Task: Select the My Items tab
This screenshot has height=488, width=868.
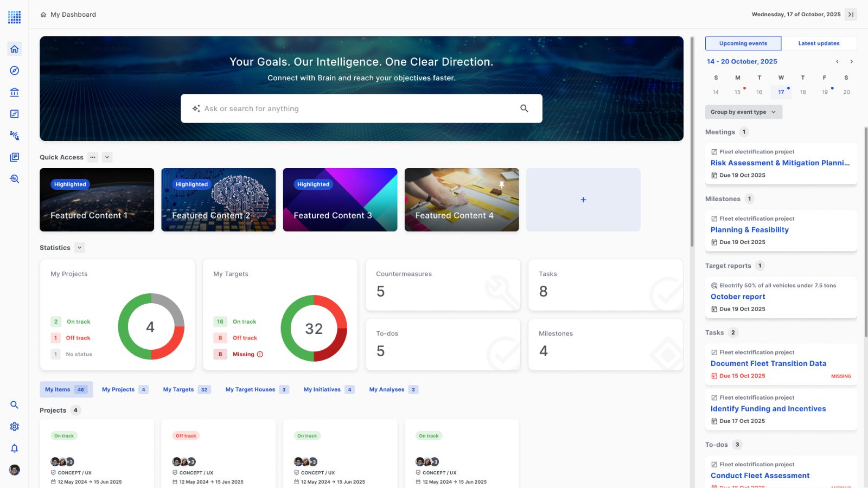Action: coord(66,389)
